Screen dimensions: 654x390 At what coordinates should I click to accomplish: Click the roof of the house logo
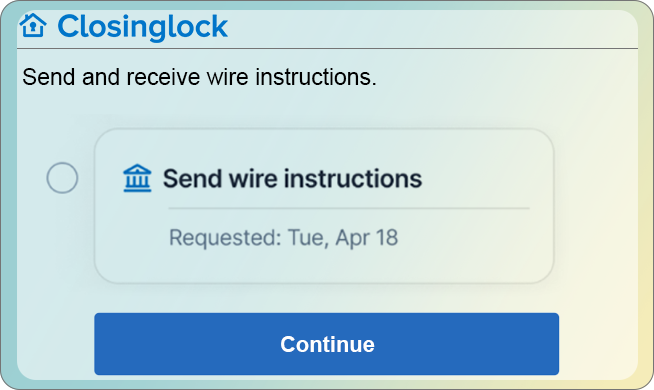tap(33, 18)
